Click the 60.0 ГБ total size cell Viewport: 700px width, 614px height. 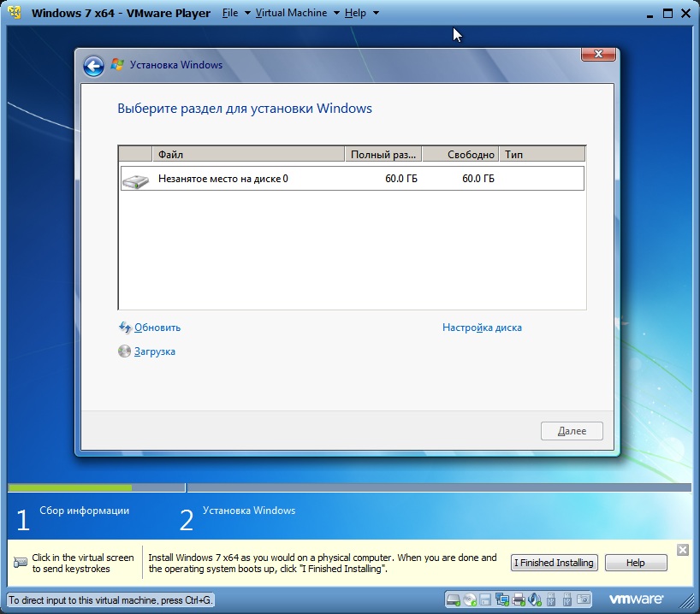tap(401, 179)
